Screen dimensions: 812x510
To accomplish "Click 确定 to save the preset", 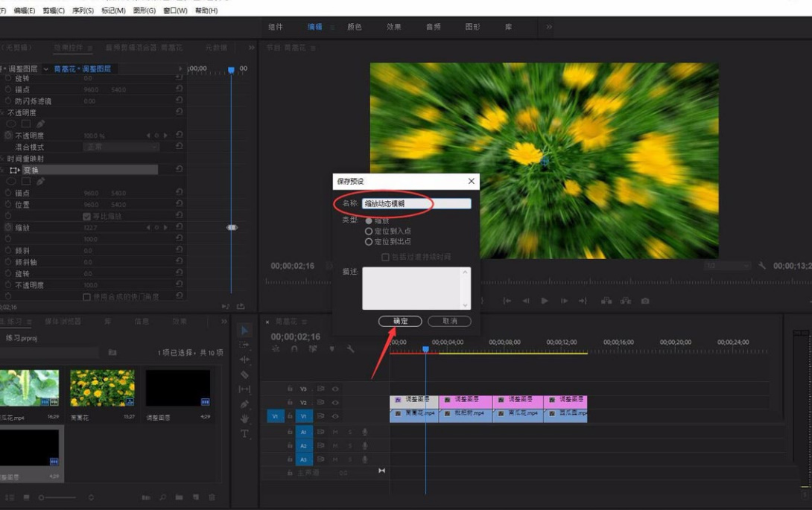I will 400,321.
